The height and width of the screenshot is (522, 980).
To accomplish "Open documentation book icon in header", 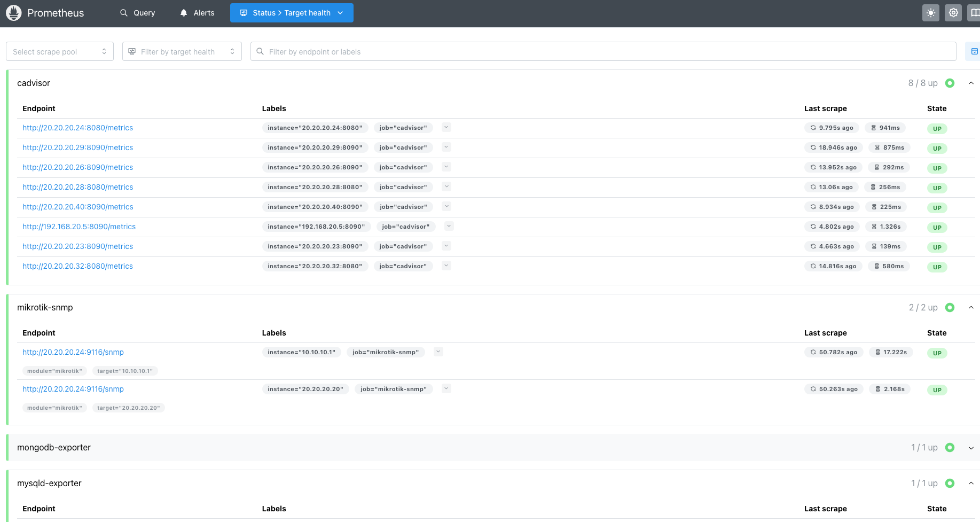I will coord(975,13).
